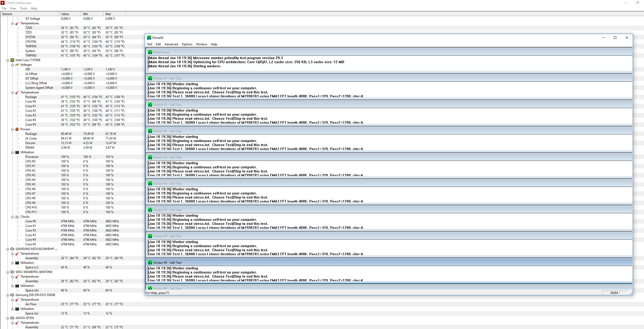
Task: Click the Max column header
Action: coord(114,14)
